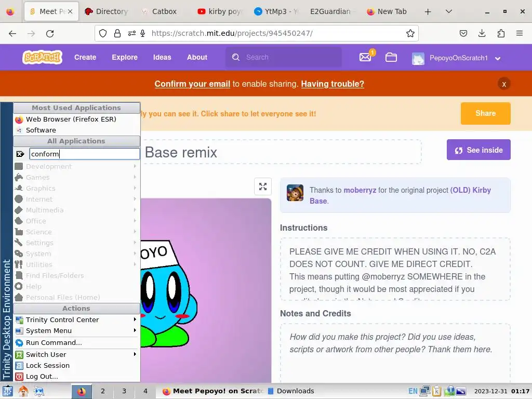Screen dimensions: 532x399
Task: Click the See inside button
Action: pos(478,150)
